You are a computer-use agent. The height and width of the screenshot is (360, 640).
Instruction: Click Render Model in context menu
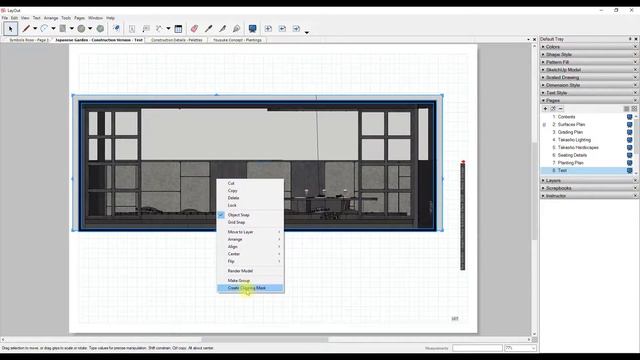click(x=250, y=271)
